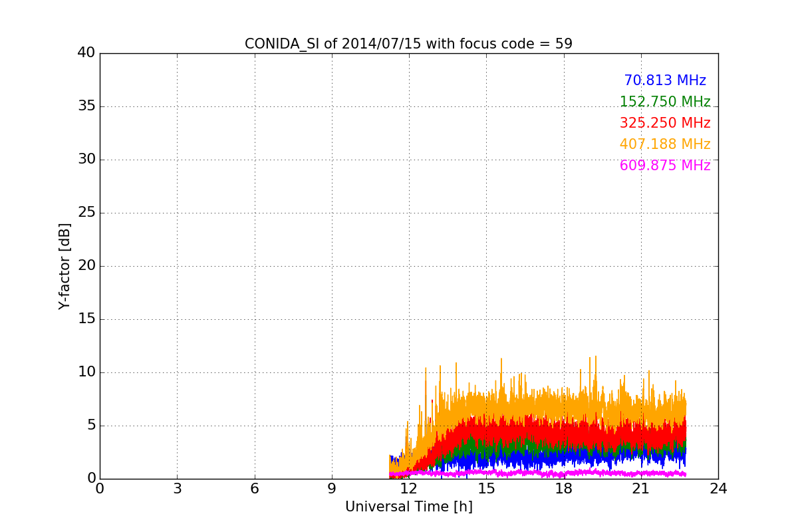This screenshot has width=798, height=532.
Task: Click the y-axis tick label 20
Action: tap(86, 266)
